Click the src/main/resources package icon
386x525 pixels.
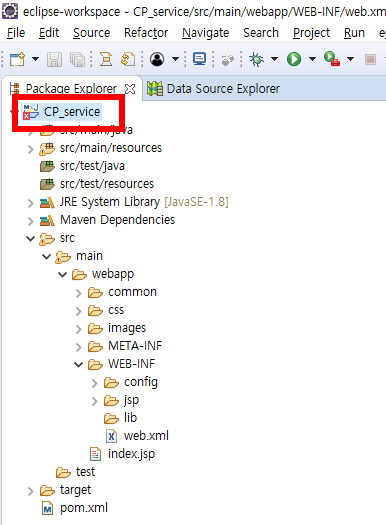tap(47, 149)
